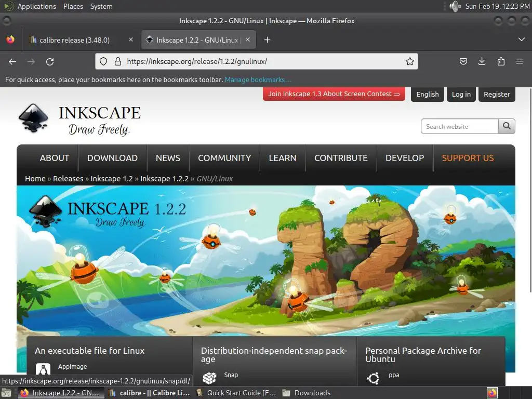The width and height of the screenshot is (532, 399).
Task: Open the Pocket save icon
Action: coord(463,61)
